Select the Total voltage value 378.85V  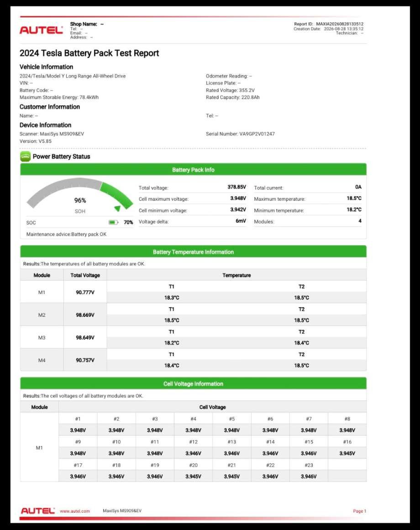pos(236,187)
